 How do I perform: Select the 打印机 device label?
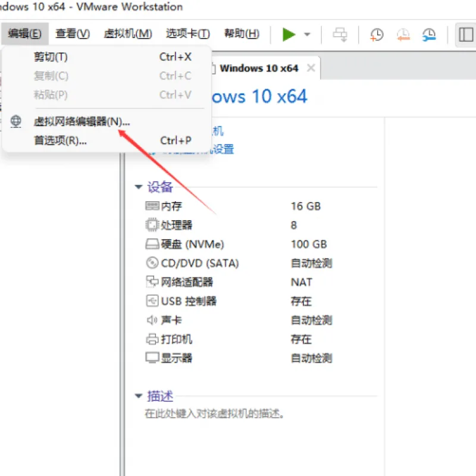(x=177, y=339)
